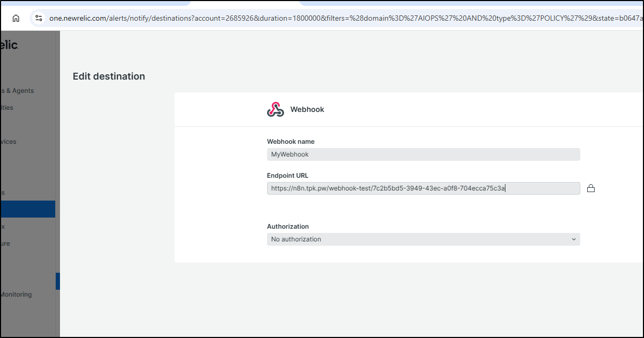
Task: Focus the Webhook name field
Action: click(x=423, y=154)
